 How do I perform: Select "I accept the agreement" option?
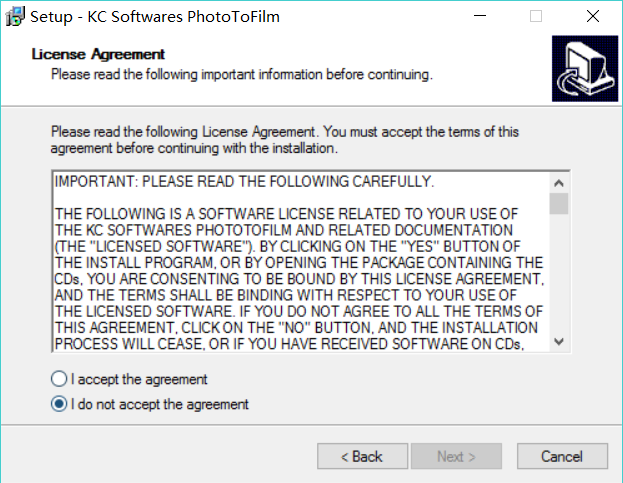[60, 380]
